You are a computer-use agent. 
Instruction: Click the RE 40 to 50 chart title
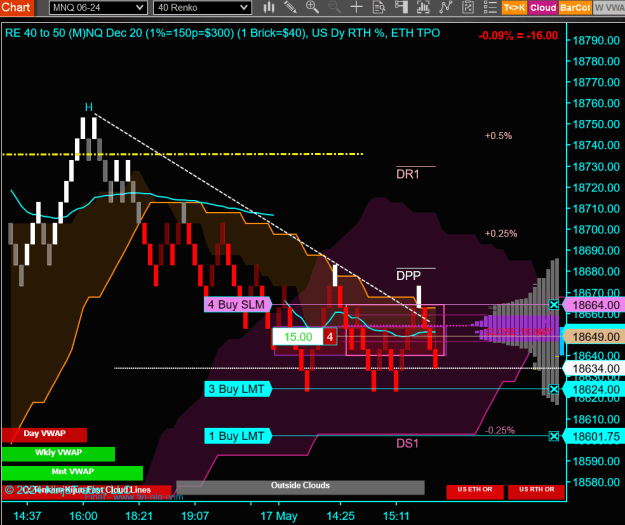pos(222,33)
